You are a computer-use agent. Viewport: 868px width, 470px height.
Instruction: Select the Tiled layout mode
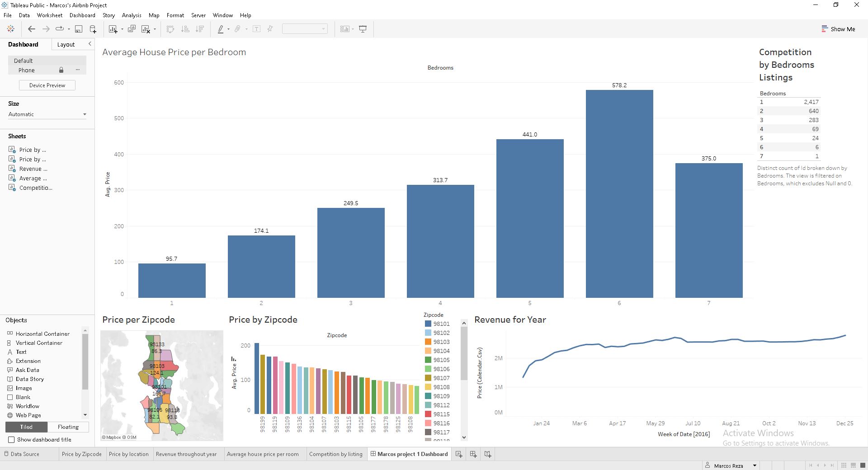click(26, 427)
